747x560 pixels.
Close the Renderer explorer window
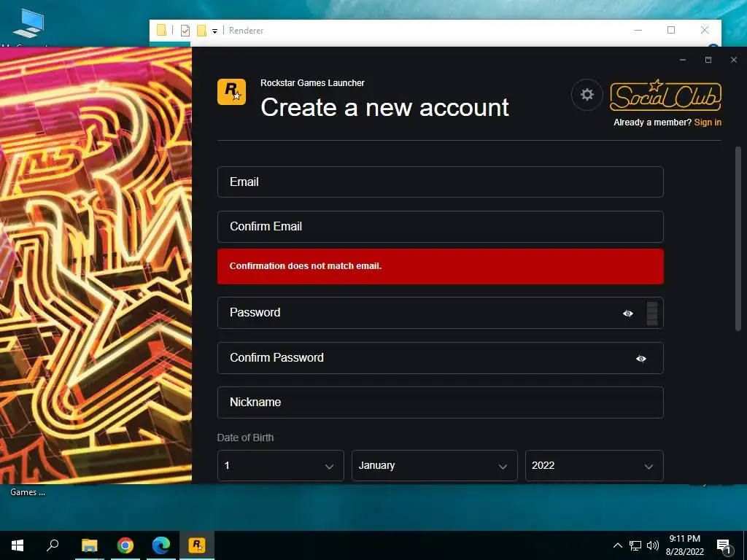705,30
